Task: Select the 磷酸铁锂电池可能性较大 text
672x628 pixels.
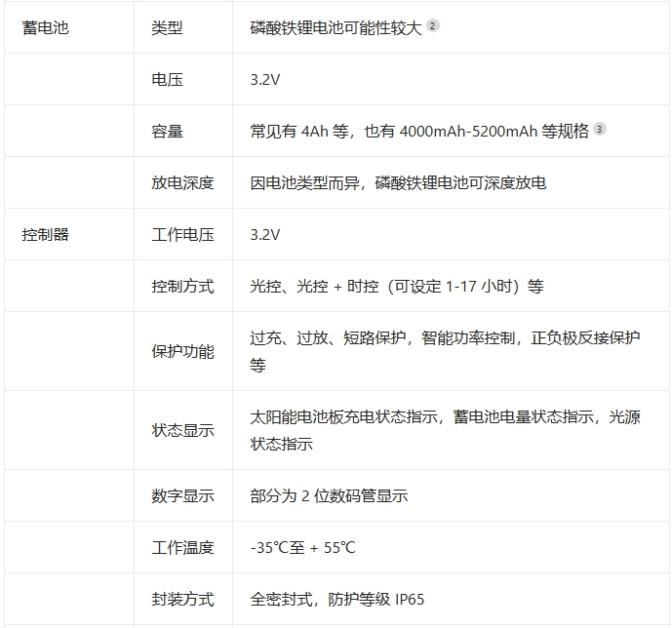Action: click(x=336, y=27)
